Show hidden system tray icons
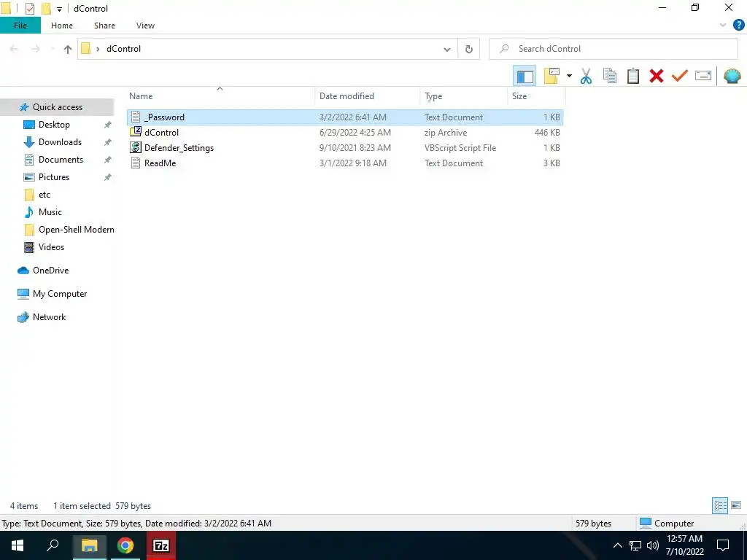The width and height of the screenshot is (747, 560). pyautogui.click(x=617, y=545)
